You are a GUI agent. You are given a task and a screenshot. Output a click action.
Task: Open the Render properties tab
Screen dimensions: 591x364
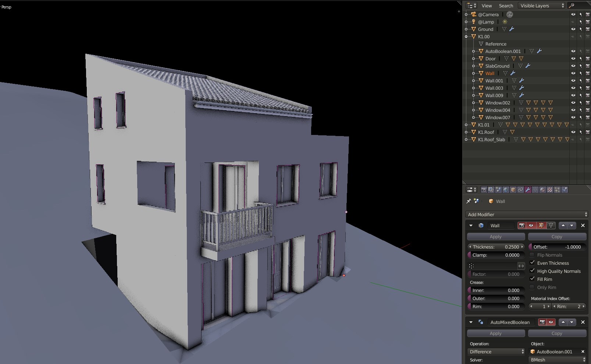click(484, 190)
